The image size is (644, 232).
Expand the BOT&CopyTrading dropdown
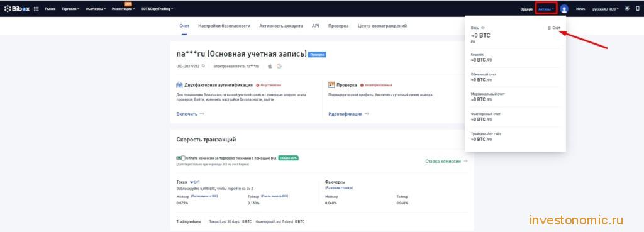pyautogui.click(x=157, y=9)
